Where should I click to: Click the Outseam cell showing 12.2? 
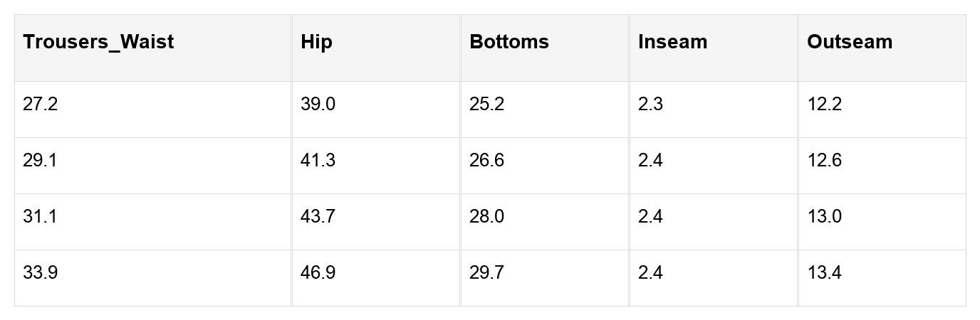(x=825, y=105)
